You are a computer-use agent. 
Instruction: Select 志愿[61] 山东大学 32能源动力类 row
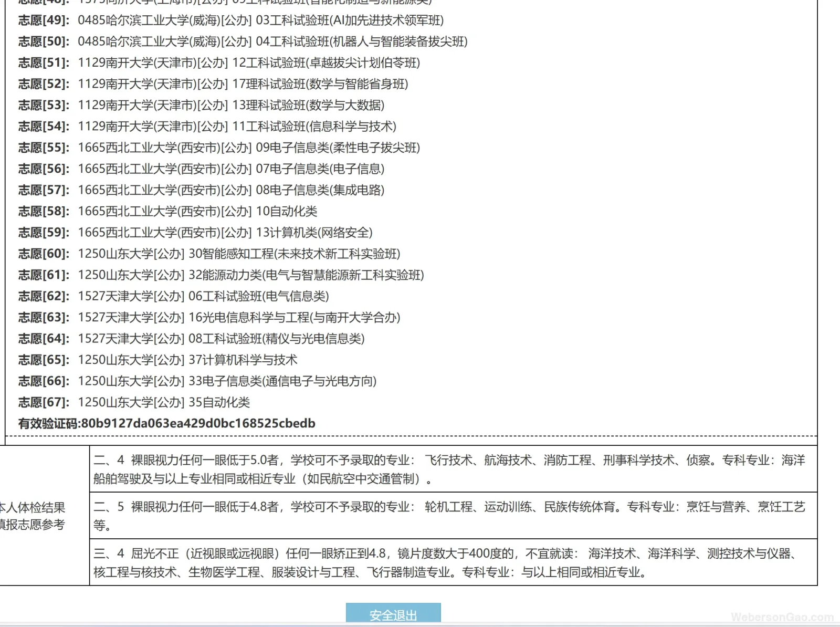click(221, 275)
